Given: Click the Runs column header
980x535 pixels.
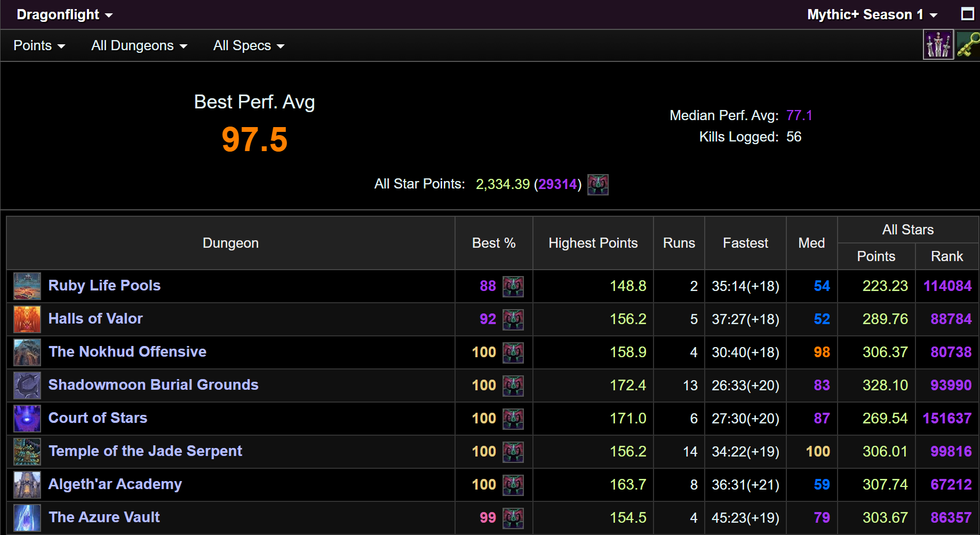Looking at the screenshot, I should pyautogui.click(x=679, y=243).
